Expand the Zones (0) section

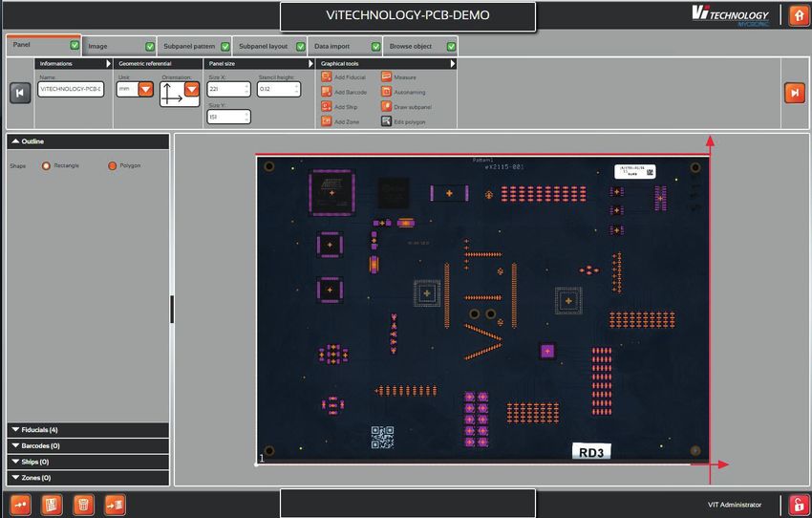coord(88,478)
